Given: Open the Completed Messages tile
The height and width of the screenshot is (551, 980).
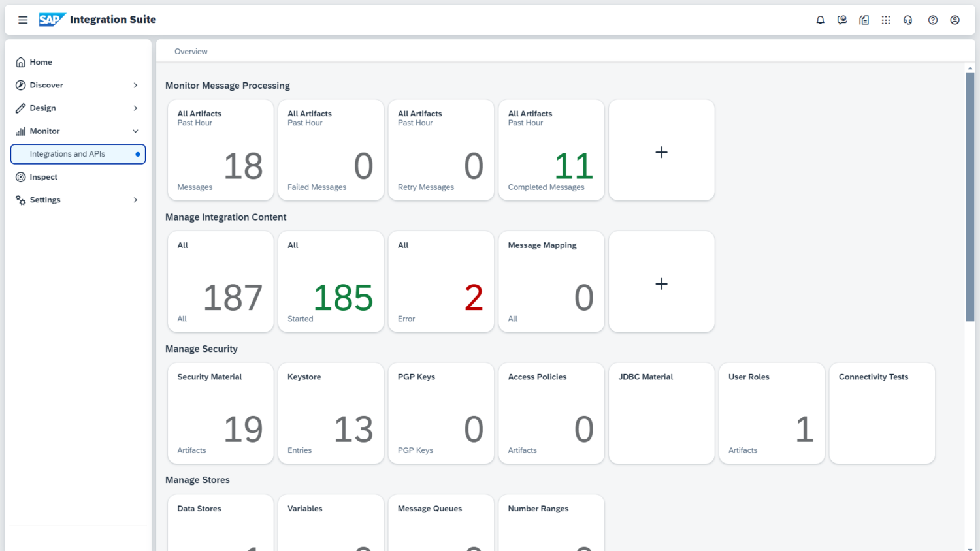Looking at the screenshot, I should tap(551, 150).
